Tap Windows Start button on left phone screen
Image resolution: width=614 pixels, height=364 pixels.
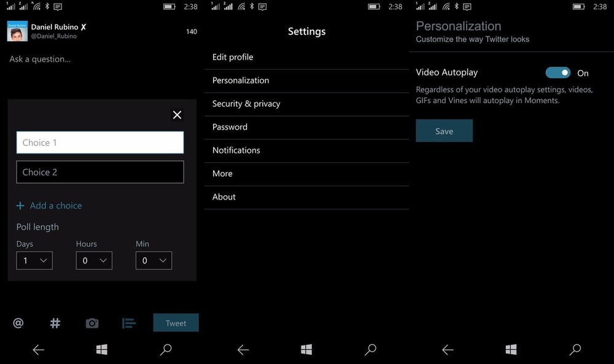click(102, 349)
